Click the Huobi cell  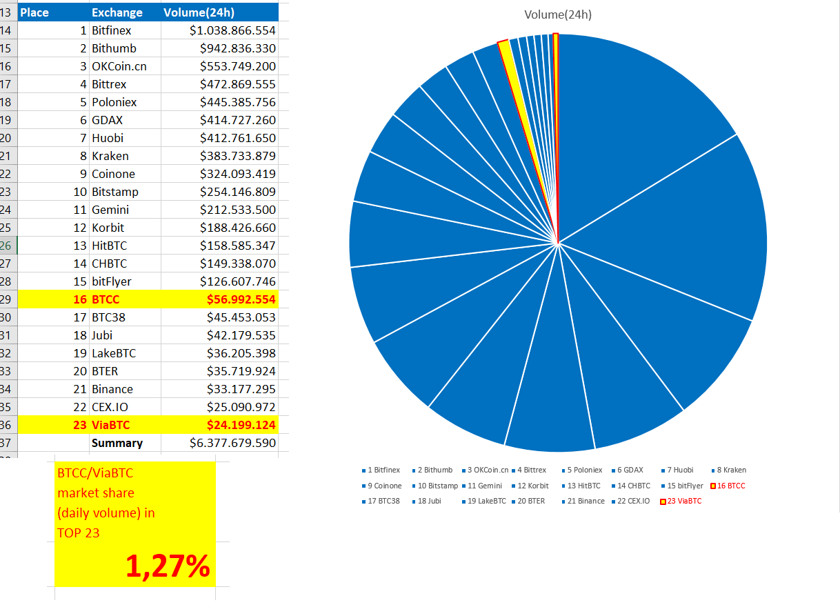[x=125, y=138]
